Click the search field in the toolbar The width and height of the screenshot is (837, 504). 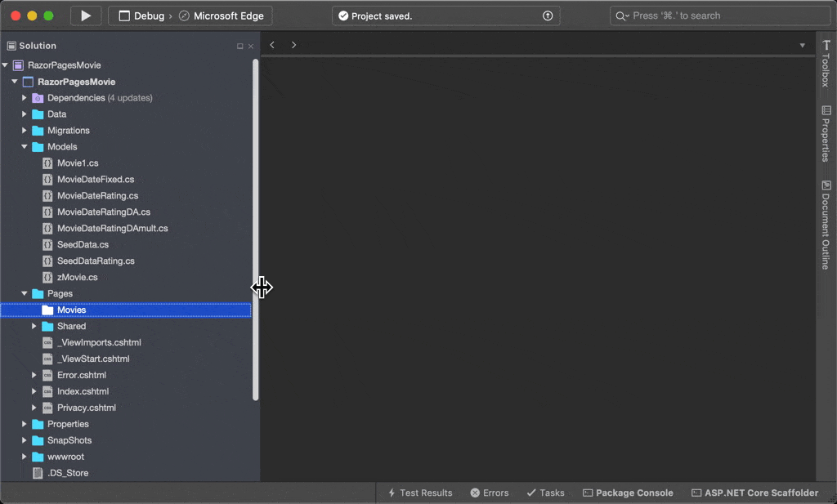coord(718,16)
